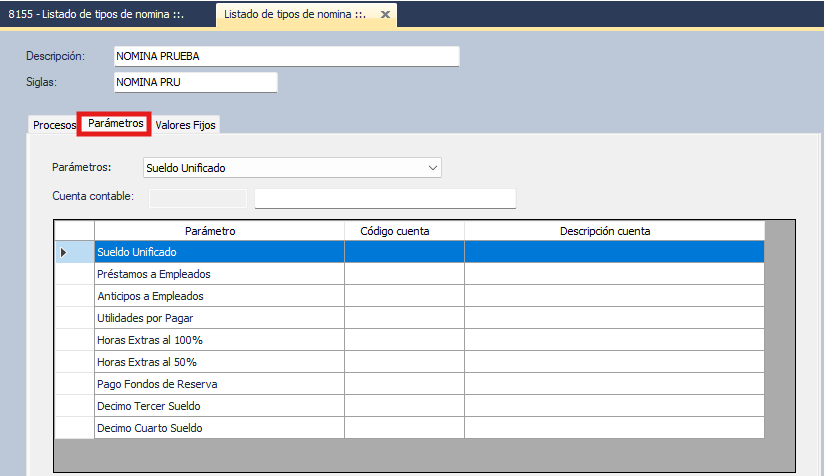
Task: Click the row indicator arrow for Sueldo Unificado
Action: click(66, 252)
